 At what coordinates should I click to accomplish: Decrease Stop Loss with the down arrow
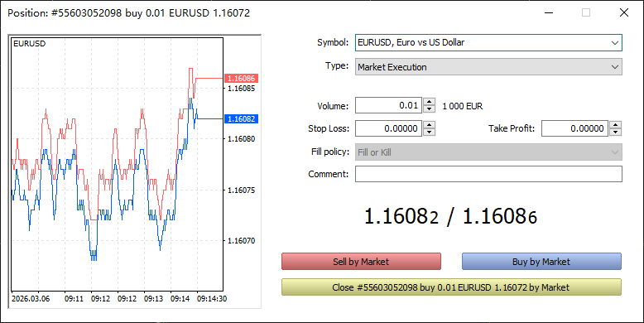pos(429,133)
